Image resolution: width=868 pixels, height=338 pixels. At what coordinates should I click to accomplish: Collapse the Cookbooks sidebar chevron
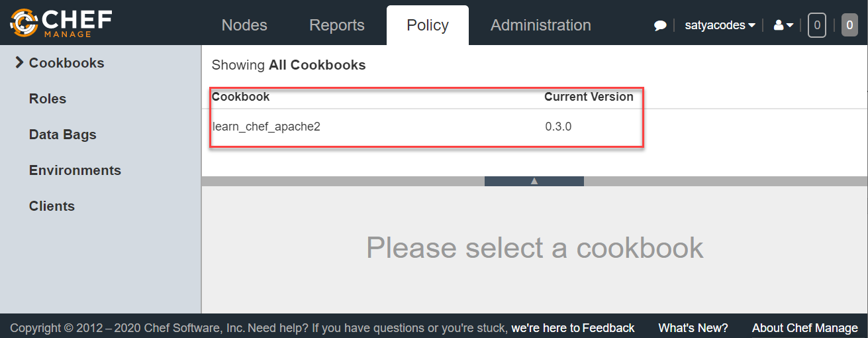click(19, 63)
